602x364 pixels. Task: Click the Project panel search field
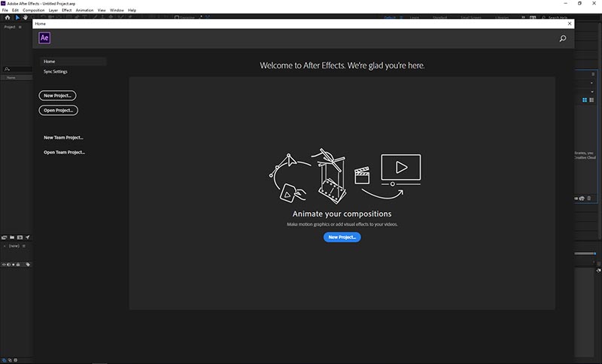[x=17, y=69]
